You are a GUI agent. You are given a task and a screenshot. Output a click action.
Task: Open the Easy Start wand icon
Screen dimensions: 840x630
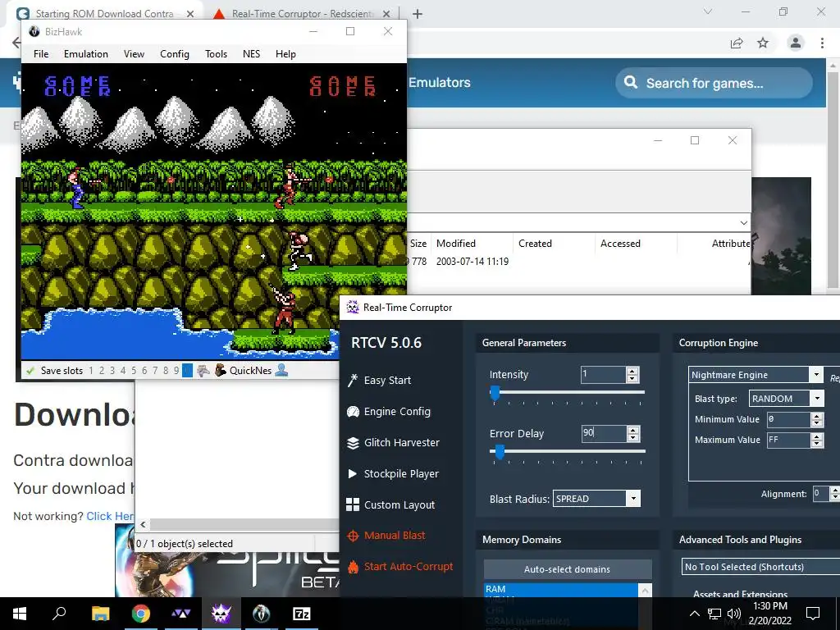click(353, 381)
